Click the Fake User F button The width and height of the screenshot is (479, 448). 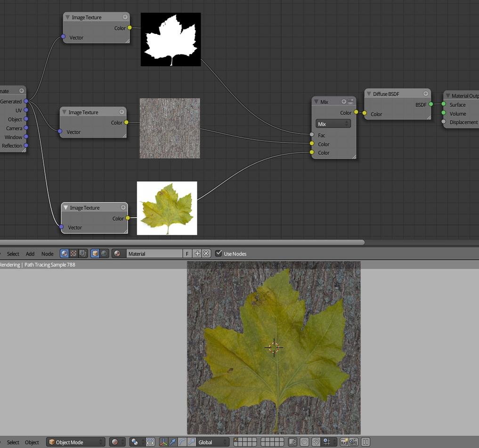tap(187, 254)
